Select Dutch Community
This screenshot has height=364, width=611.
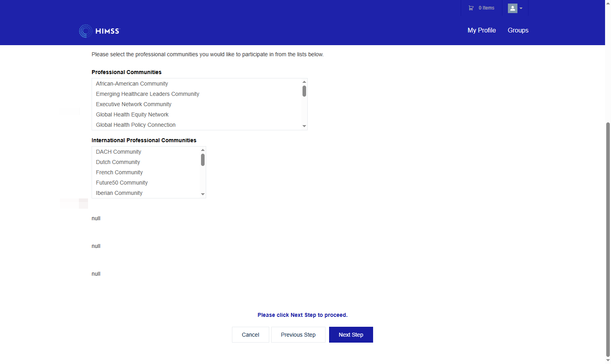point(146,162)
